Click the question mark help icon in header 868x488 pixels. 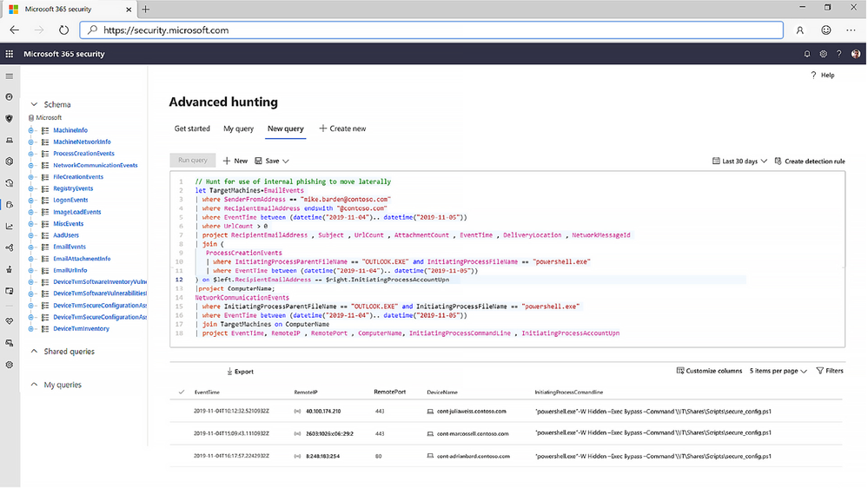[838, 54]
